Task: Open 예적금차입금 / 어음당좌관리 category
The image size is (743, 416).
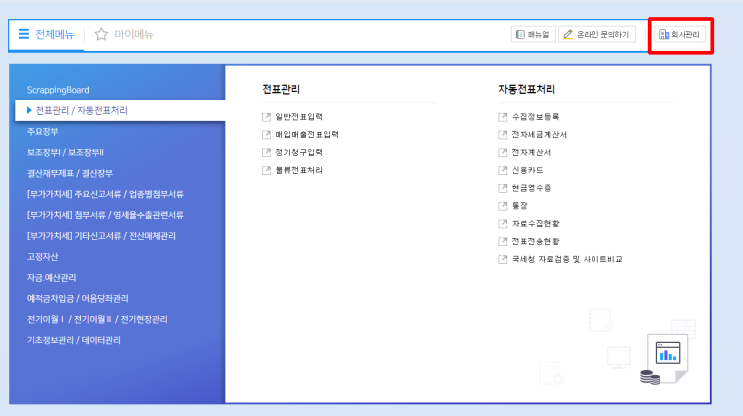Action: 77,298
